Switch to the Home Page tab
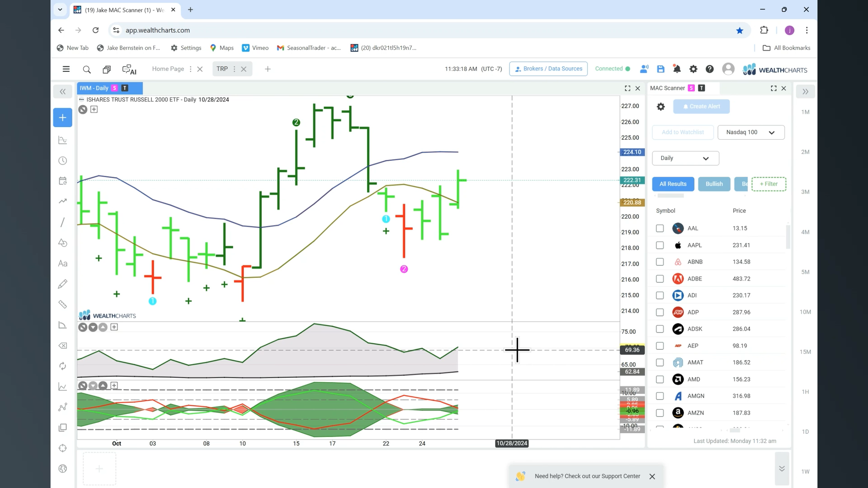The height and width of the screenshot is (488, 868). pos(168,69)
